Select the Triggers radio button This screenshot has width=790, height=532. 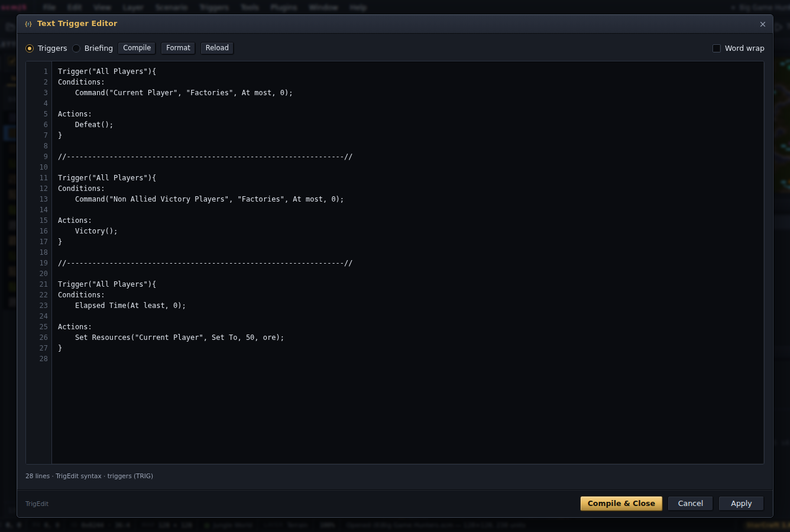tap(30, 48)
